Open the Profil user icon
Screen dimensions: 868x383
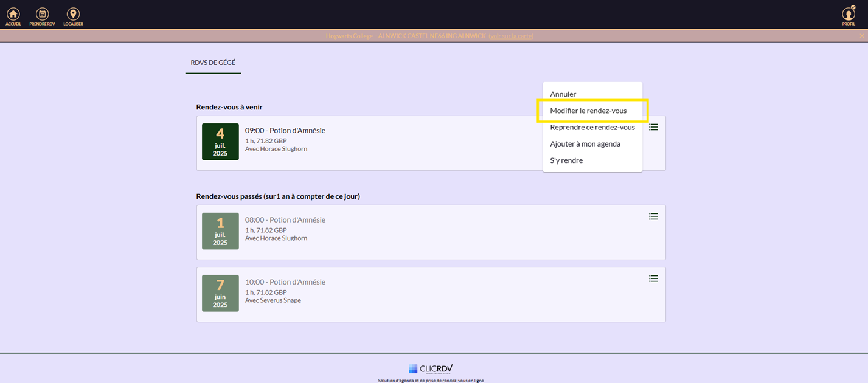point(848,16)
